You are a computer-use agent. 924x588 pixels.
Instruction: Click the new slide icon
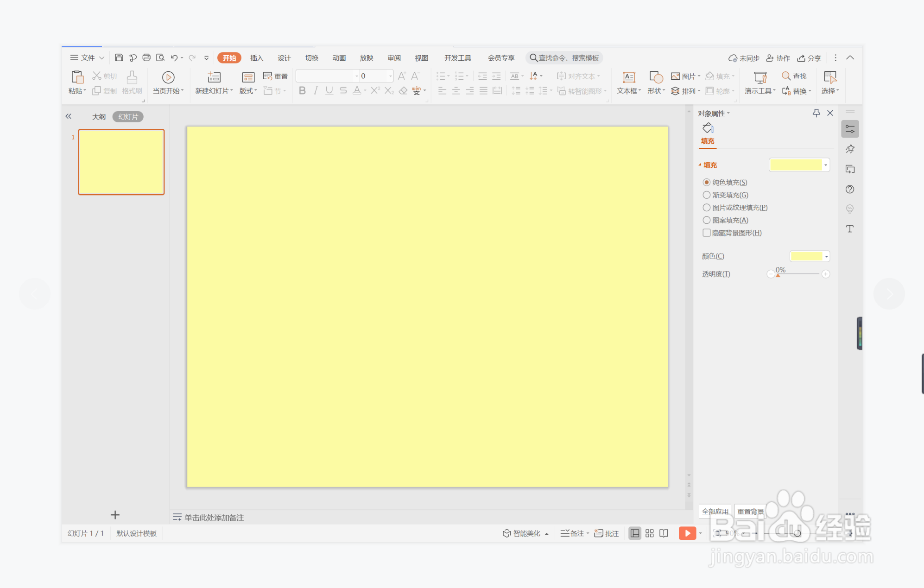214,77
